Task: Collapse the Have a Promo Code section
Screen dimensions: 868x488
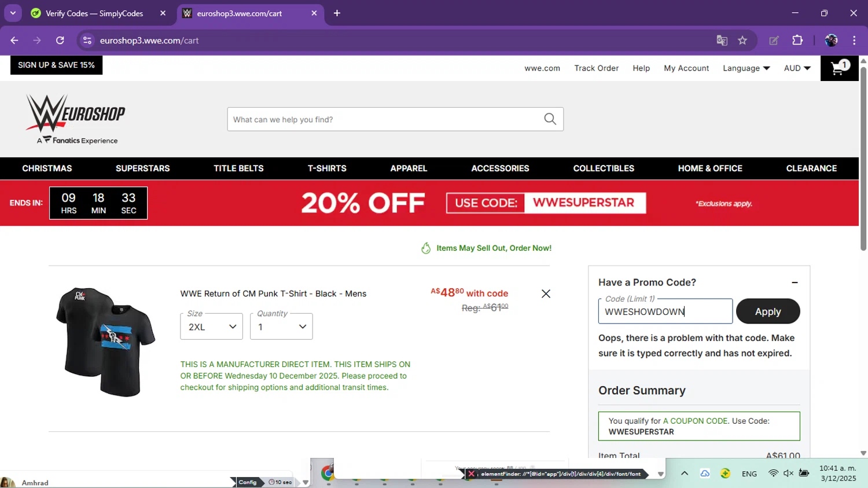Action: tap(795, 282)
